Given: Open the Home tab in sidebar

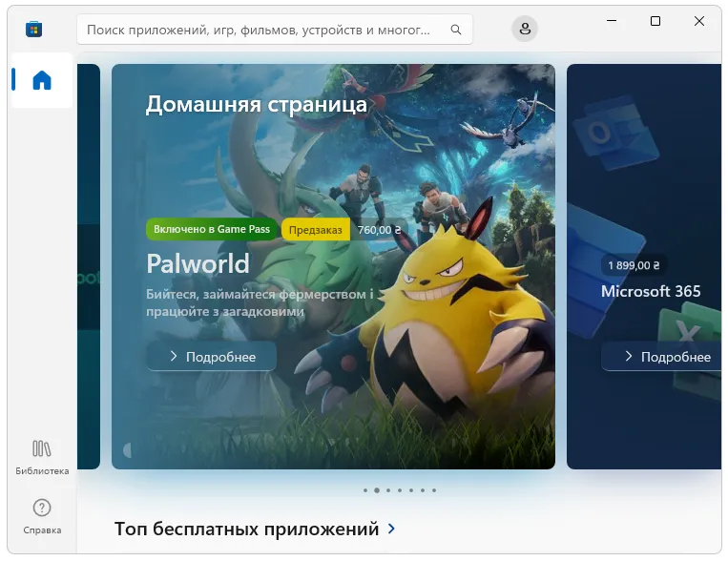Looking at the screenshot, I should [42, 80].
